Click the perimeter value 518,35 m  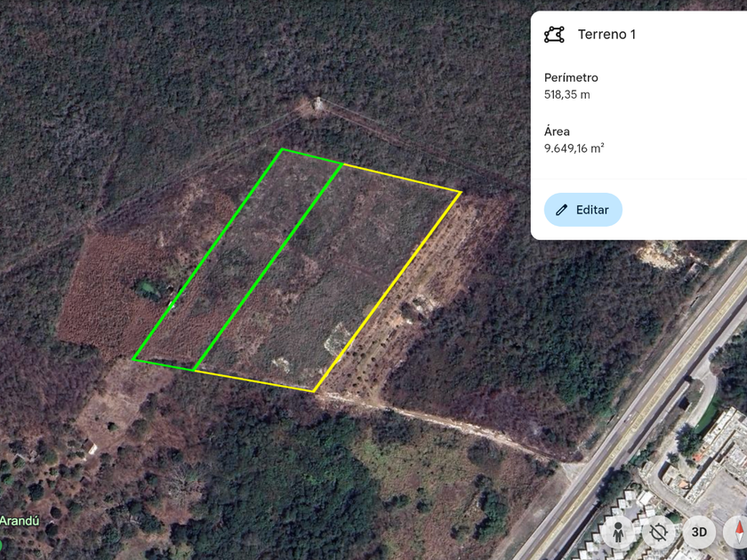(x=567, y=95)
